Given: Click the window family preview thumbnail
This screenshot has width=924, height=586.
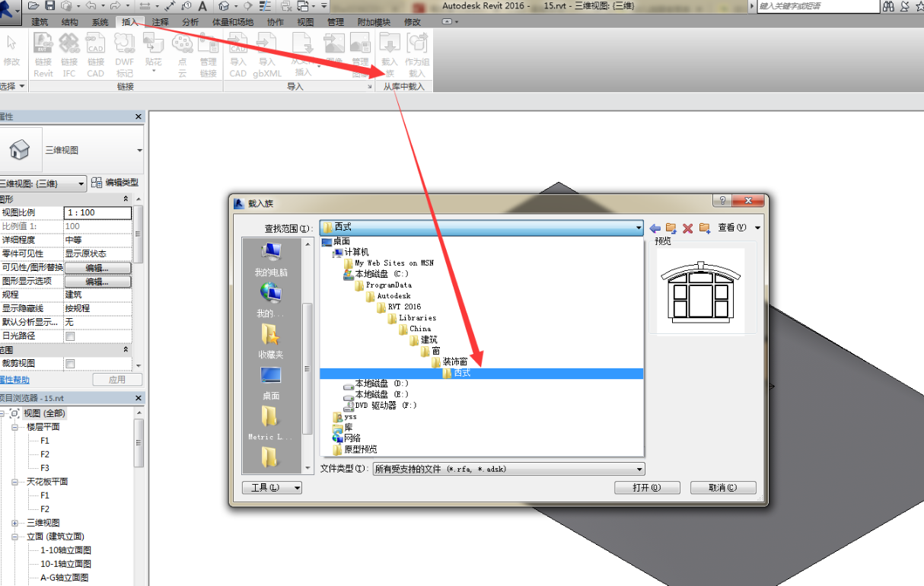Looking at the screenshot, I should [x=700, y=290].
